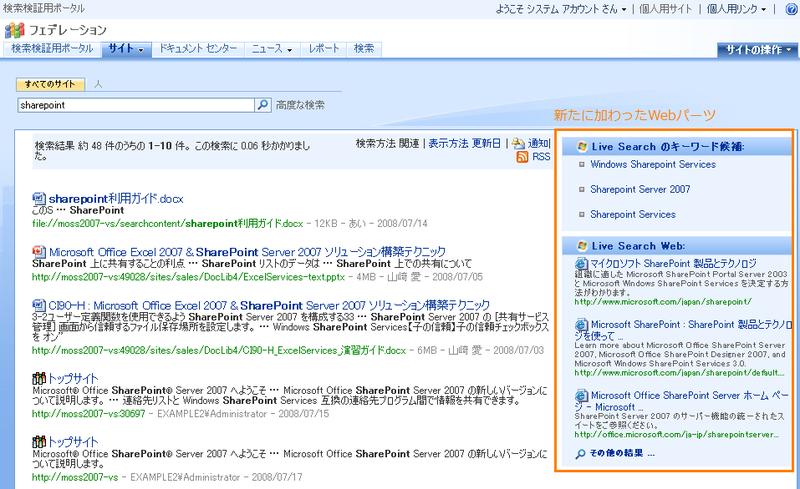This screenshot has height=489, width=800.
Task: Open CI90-H Microsoft Office Excel 2007 result title
Action: point(269,305)
